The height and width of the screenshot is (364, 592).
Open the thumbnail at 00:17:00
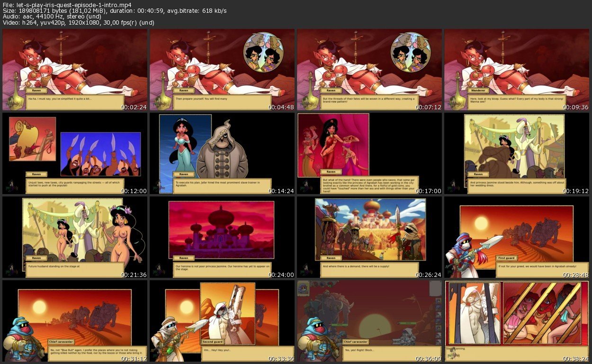(369, 154)
